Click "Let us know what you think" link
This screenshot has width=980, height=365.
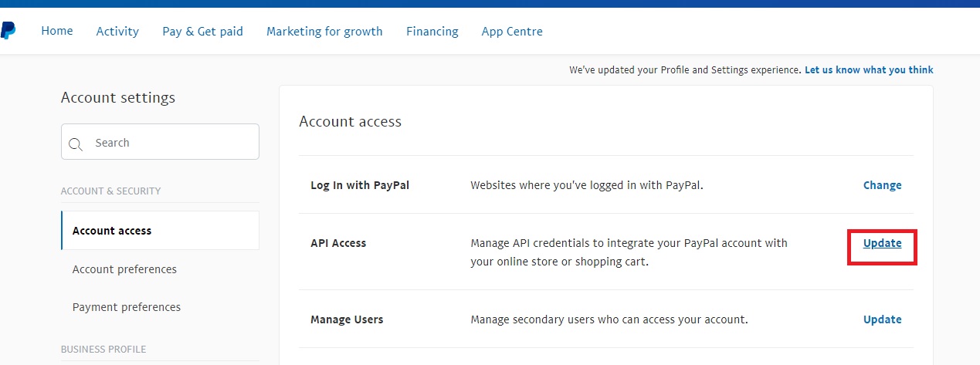(x=869, y=70)
